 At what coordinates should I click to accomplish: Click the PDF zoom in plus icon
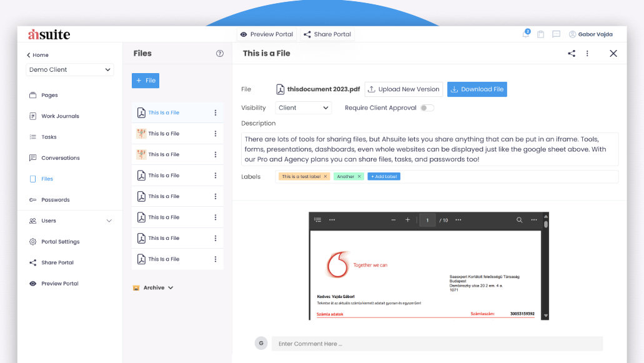[x=408, y=220]
